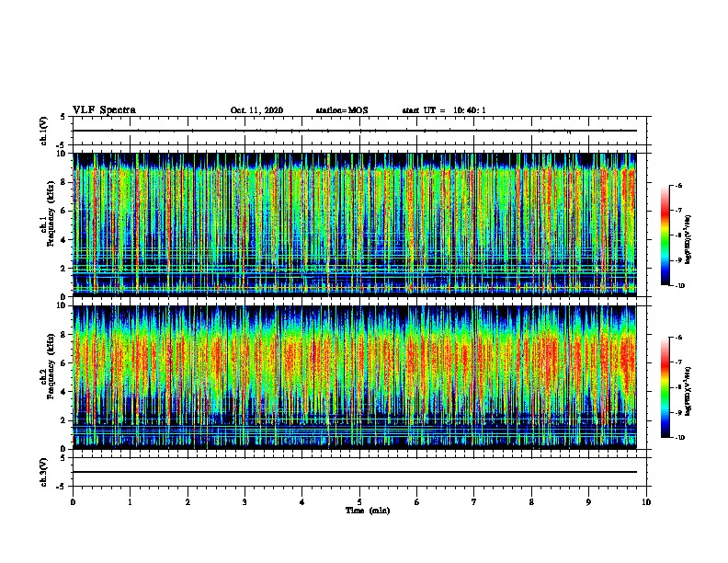Viewport: 728px width, 563px height.
Task: Select the ch.1 colorbar log(PSD) label
Action: (688, 240)
